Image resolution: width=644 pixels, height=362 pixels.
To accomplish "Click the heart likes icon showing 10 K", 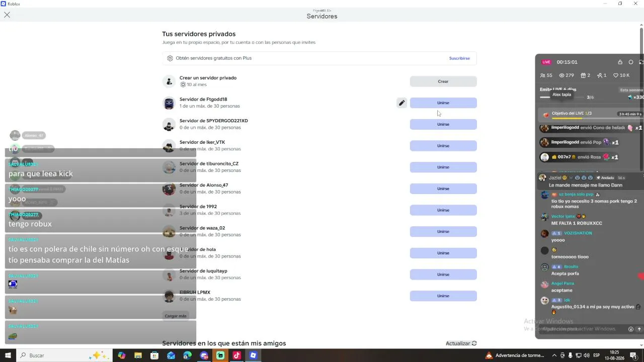I will pos(616,75).
